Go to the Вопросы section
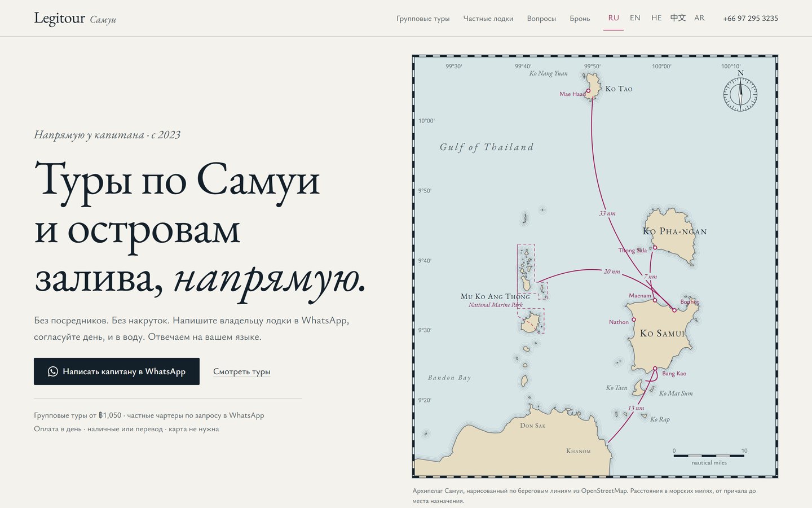This screenshot has width=812, height=508. [x=541, y=19]
